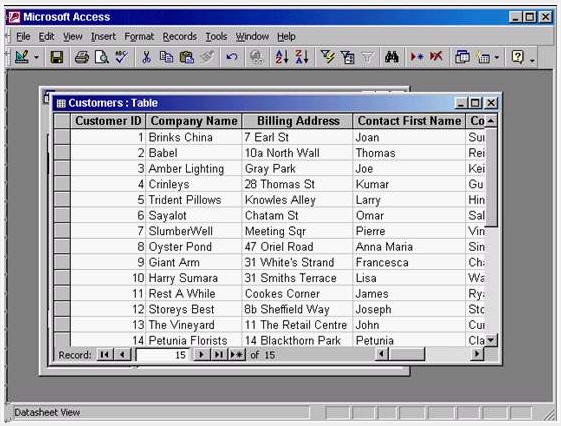Toggle the Apply Filter funnel icon
The height and width of the screenshot is (426, 561).
click(367, 57)
